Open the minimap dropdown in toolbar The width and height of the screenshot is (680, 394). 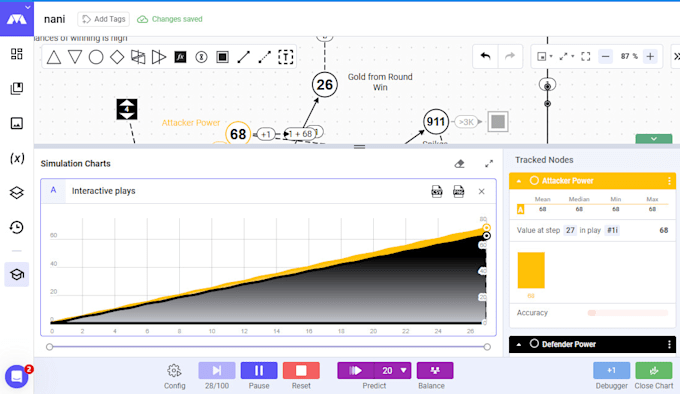click(x=545, y=56)
